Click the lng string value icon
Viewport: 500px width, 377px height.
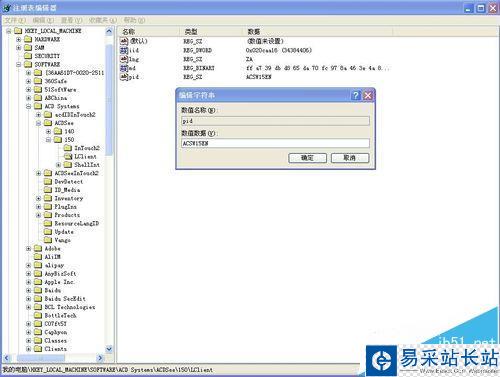[124, 59]
